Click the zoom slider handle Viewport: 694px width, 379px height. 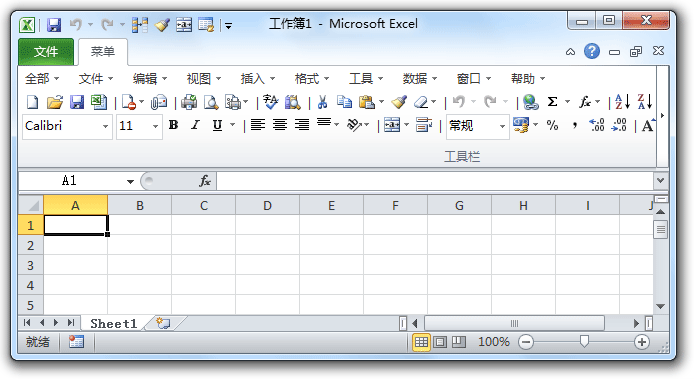[584, 341]
